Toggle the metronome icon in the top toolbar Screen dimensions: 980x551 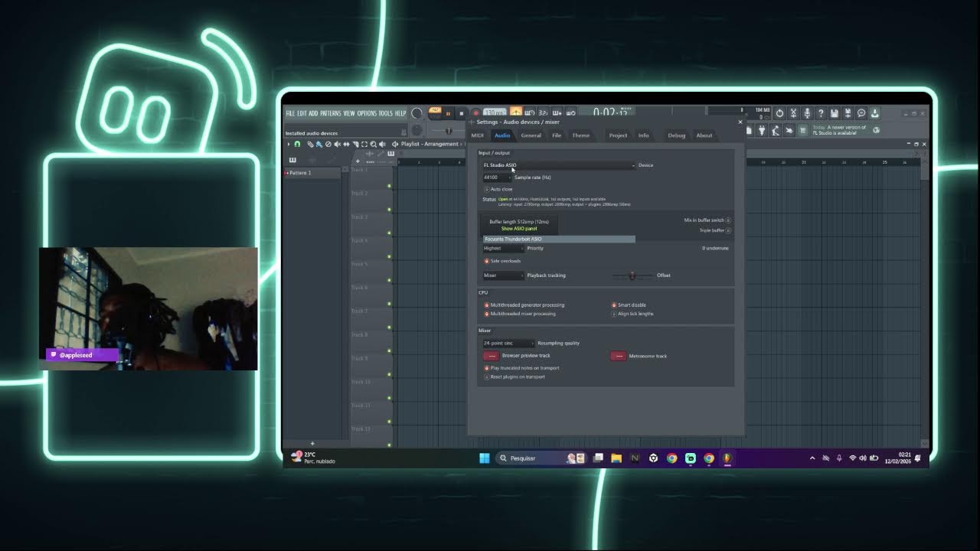(515, 113)
